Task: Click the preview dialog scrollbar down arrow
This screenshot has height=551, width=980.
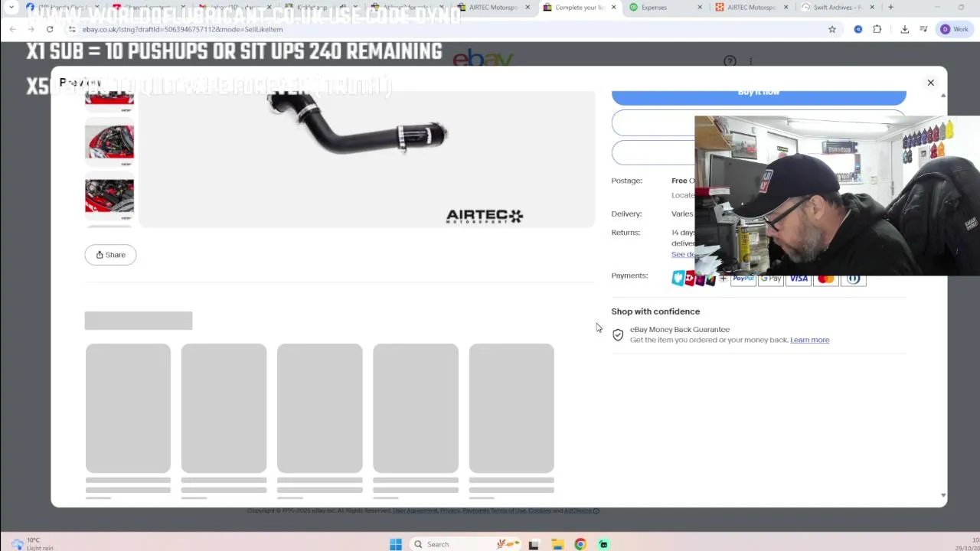Action: (942, 495)
